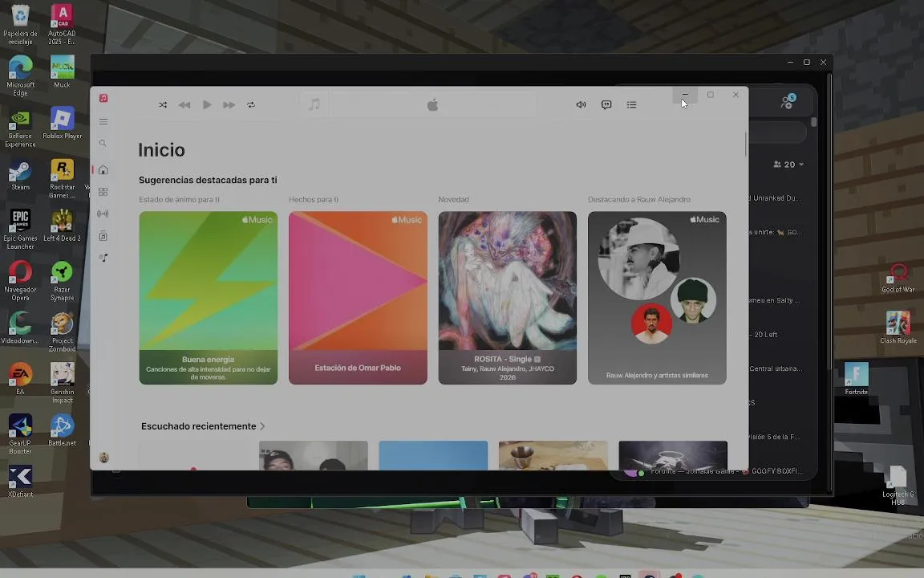
Task: Launch Fortnite desktop shortcut
Action: tap(857, 378)
